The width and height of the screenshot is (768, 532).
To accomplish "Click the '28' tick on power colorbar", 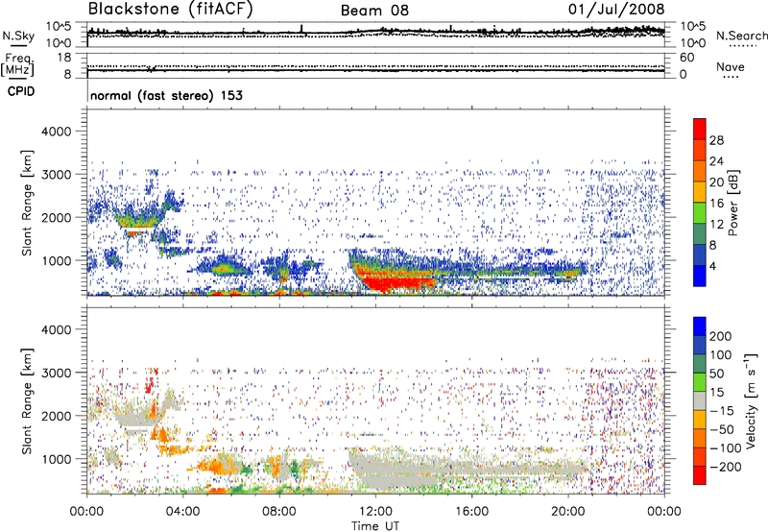I will (x=716, y=140).
